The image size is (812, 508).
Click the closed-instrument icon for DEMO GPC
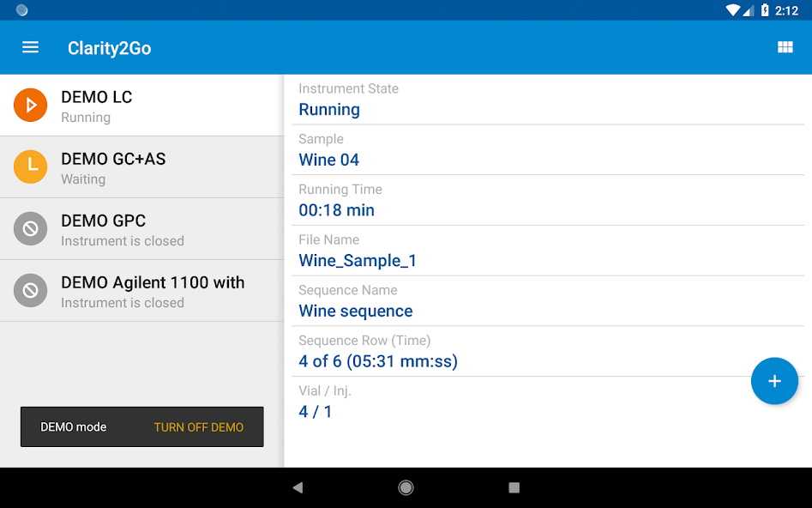tap(31, 229)
